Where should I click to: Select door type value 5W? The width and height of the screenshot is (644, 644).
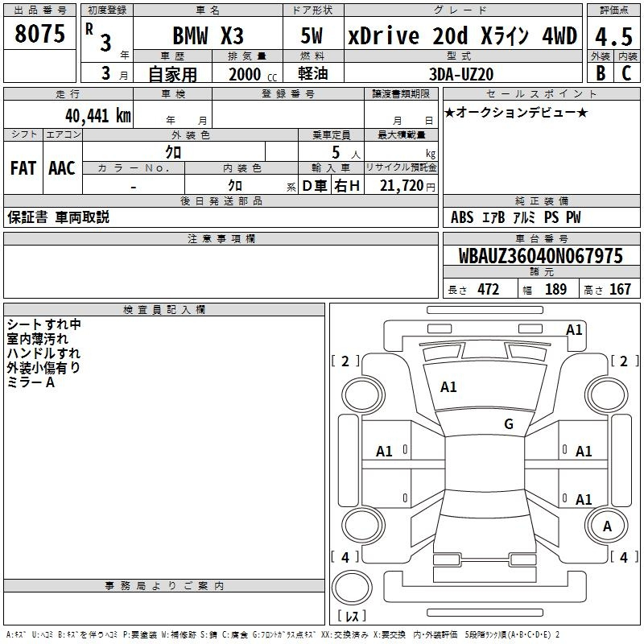tap(312, 35)
